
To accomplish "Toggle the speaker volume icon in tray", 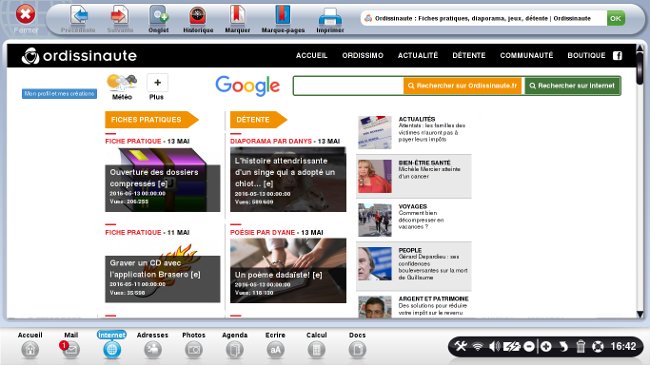I will [494, 346].
